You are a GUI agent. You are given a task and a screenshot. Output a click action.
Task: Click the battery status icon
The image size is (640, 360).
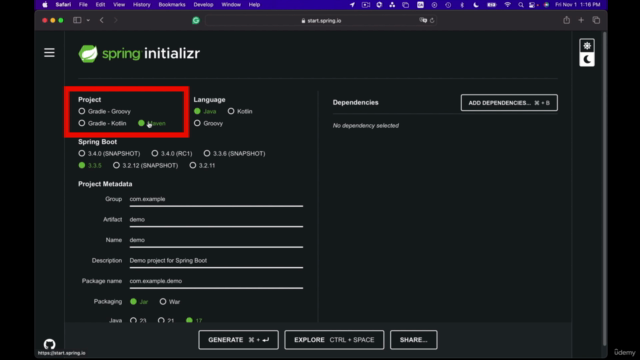pyautogui.click(x=492, y=5)
